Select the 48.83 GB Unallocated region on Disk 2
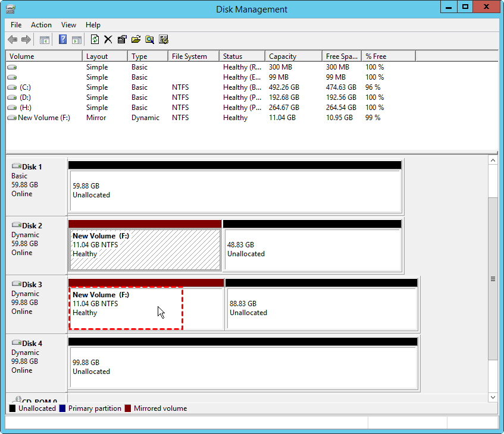 (x=313, y=249)
